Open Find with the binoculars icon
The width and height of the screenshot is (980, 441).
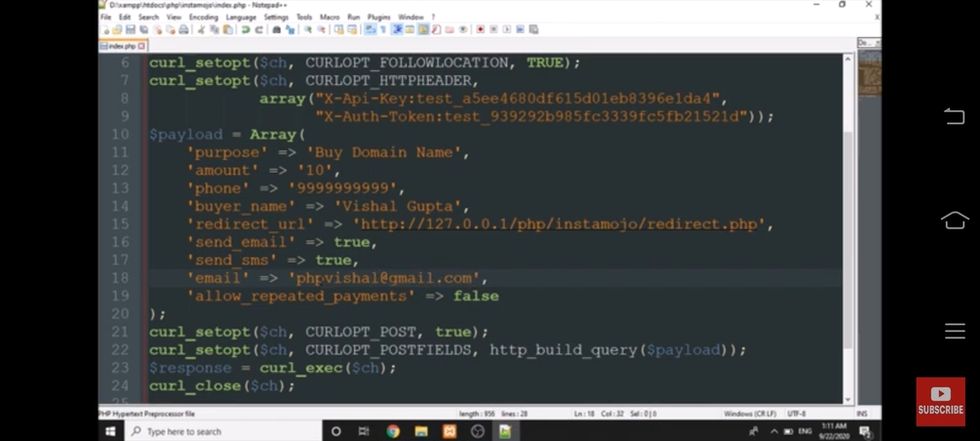point(276,29)
